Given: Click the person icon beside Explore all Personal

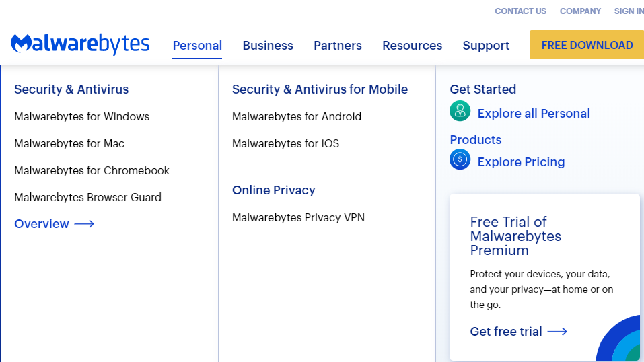Looking at the screenshot, I should 460,111.
